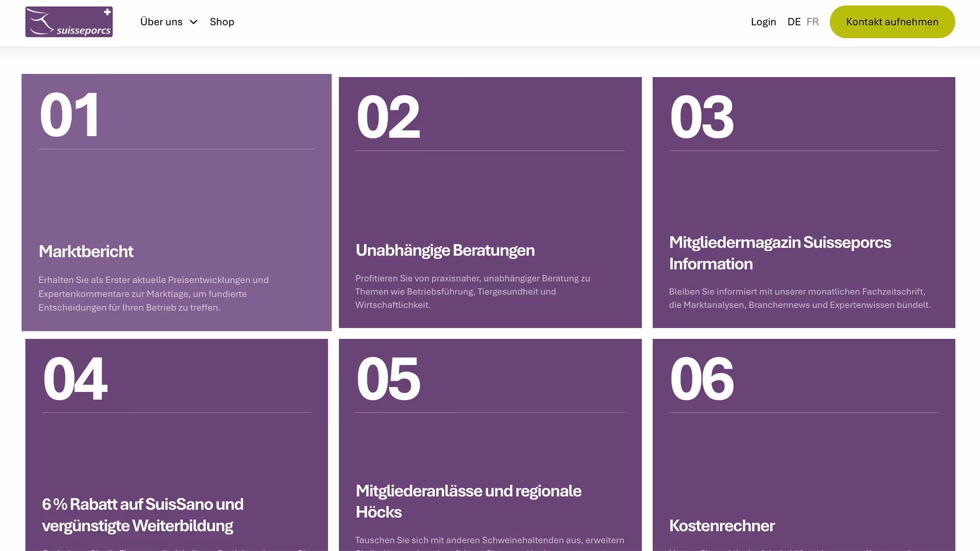The height and width of the screenshot is (551, 980).
Task: Switch language to FR
Action: (x=813, y=22)
